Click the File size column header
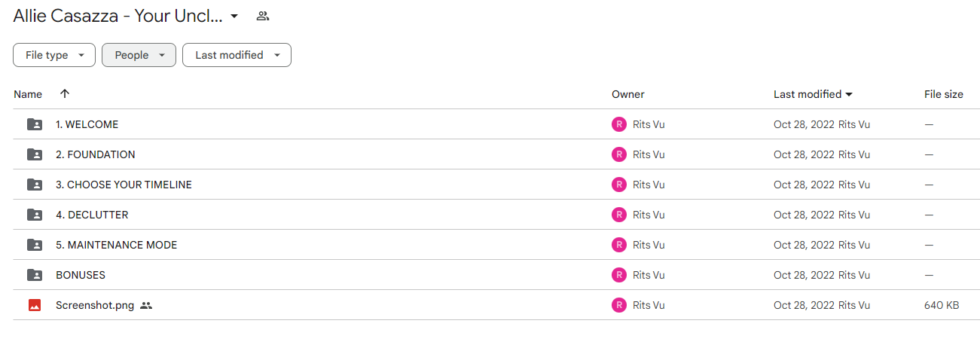980x348 pixels. pyautogui.click(x=944, y=94)
